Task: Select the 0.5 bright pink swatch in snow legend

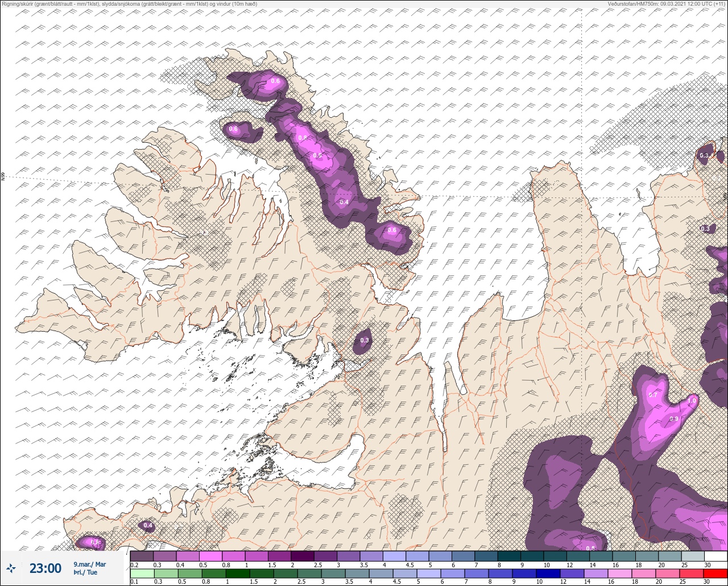Action: click(210, 556)
